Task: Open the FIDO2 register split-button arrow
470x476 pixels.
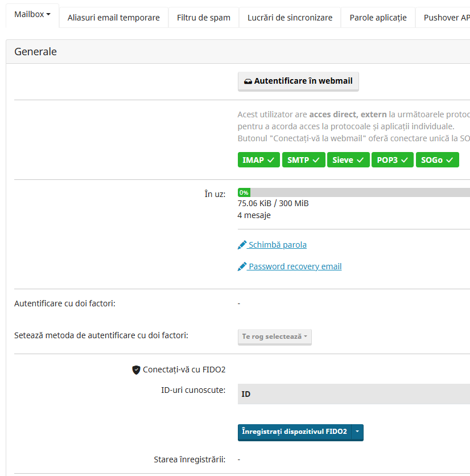Action: 357,432
